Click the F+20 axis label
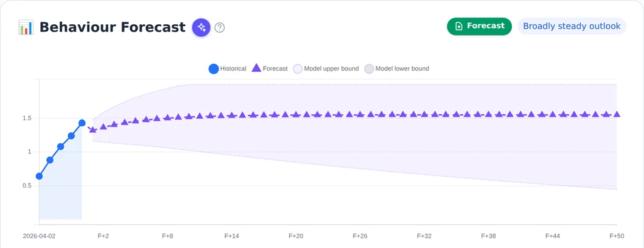 click(x=296, y=236)
